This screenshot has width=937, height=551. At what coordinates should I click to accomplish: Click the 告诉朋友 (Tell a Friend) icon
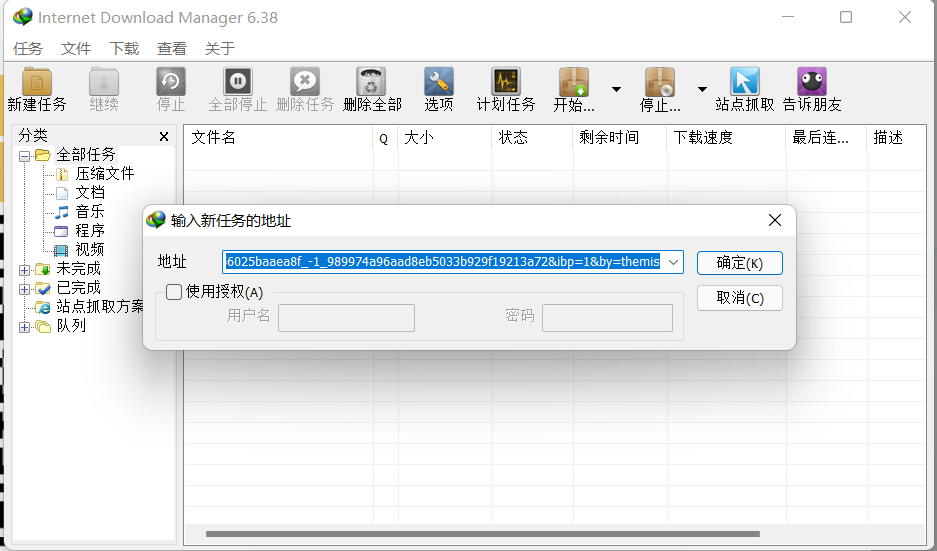click(811, 83)
